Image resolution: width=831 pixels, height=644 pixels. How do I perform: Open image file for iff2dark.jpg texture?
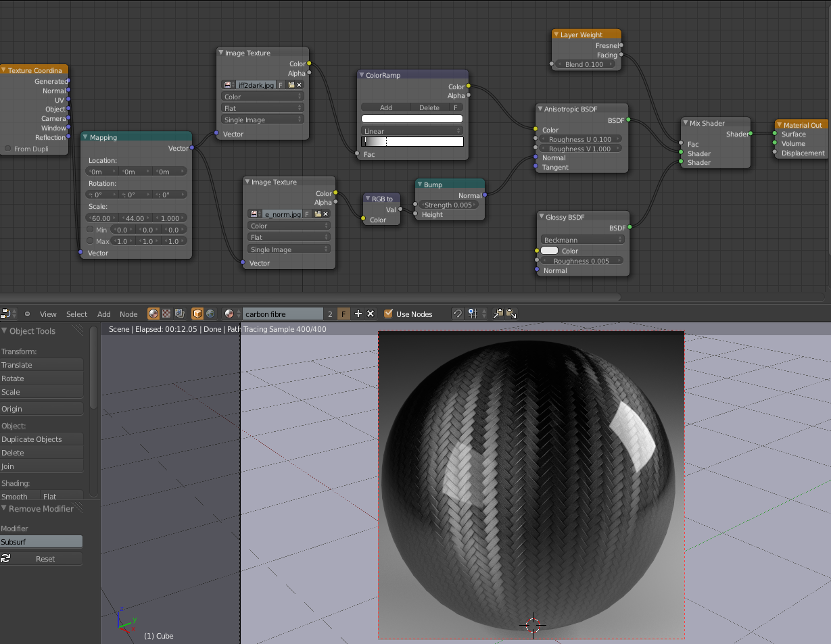point(291,85)
